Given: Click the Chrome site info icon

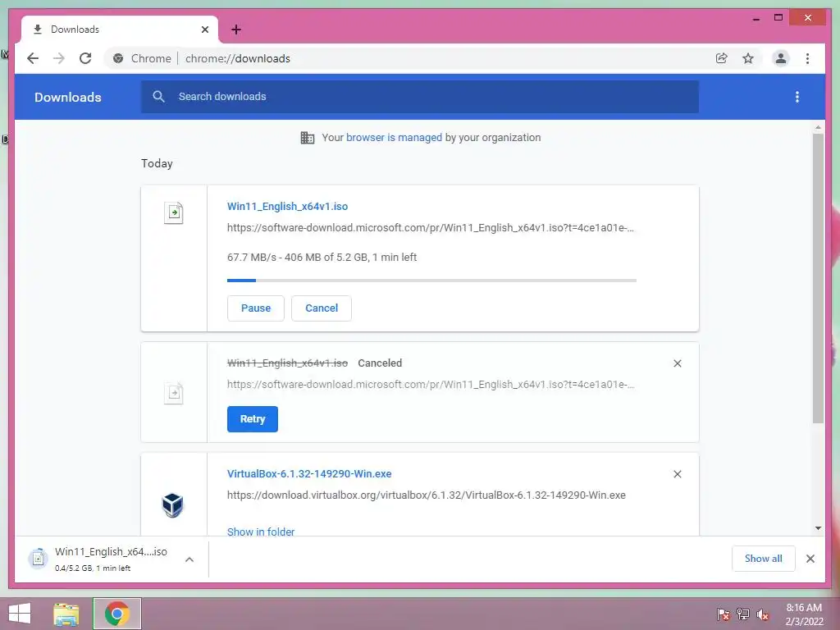Looking at the screenshot, I should 118,58.
